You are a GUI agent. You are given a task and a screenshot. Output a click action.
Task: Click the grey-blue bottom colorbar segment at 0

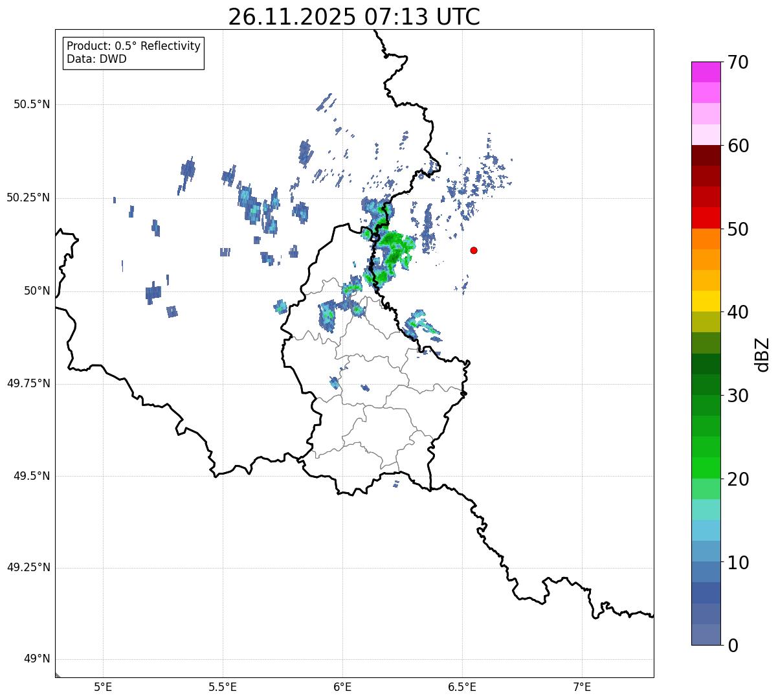[x=706, y=635]
